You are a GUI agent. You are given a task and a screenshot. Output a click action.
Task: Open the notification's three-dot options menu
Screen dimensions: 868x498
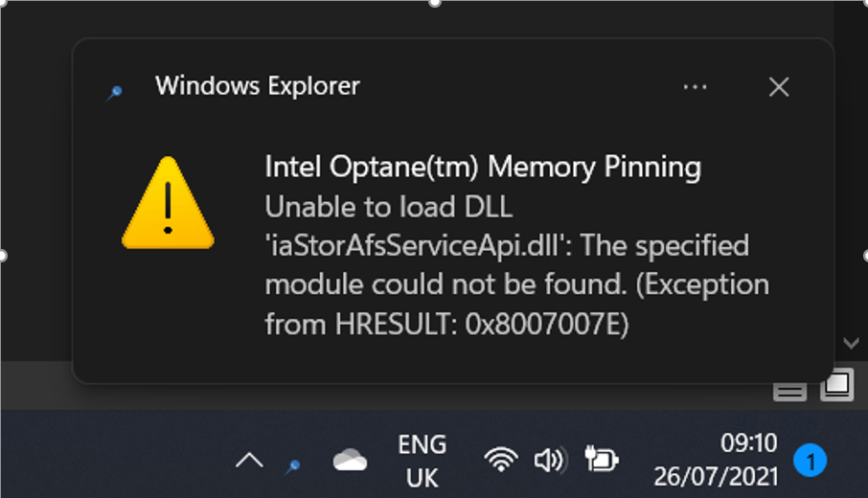695,87
